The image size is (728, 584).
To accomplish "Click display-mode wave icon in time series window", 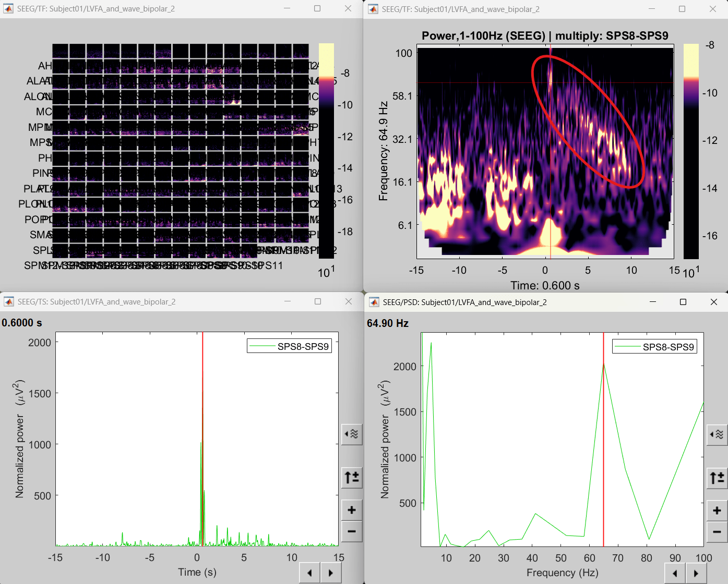I will [x=352, y=434].
